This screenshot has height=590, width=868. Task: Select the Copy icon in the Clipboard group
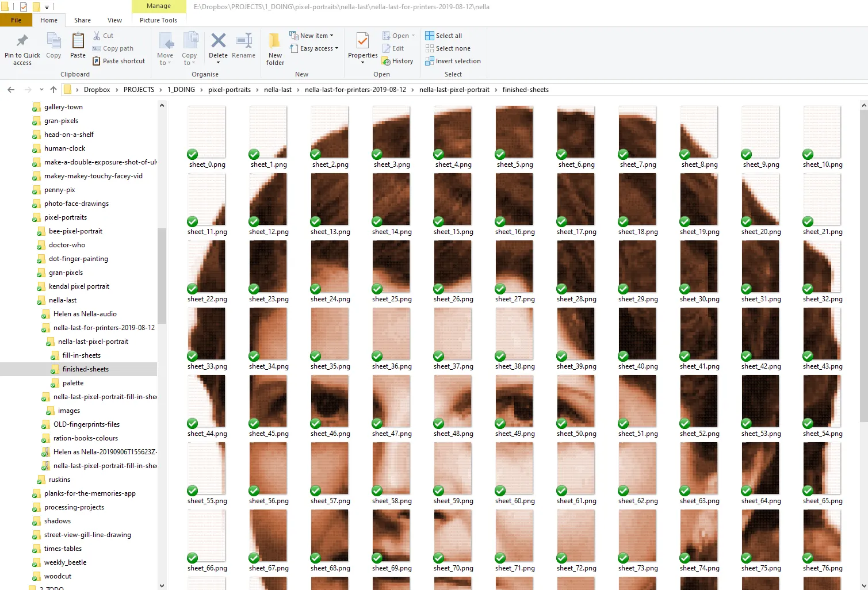53,46
